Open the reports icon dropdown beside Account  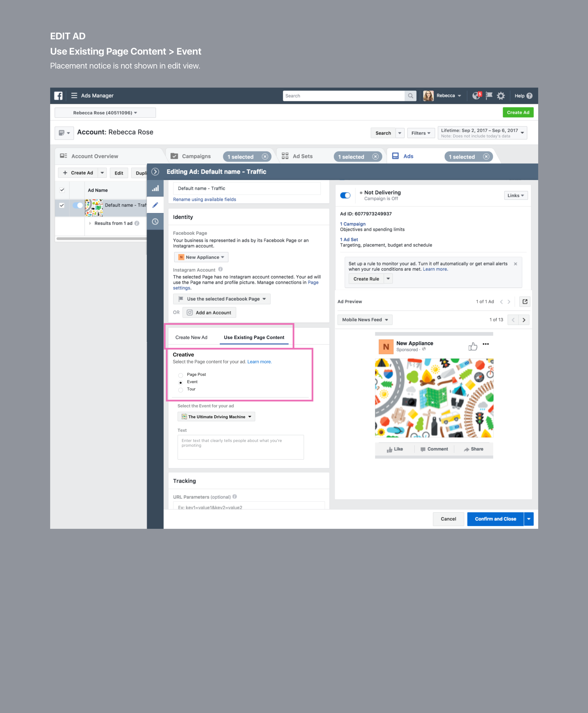pyautogui.click(x=64, y=133)
